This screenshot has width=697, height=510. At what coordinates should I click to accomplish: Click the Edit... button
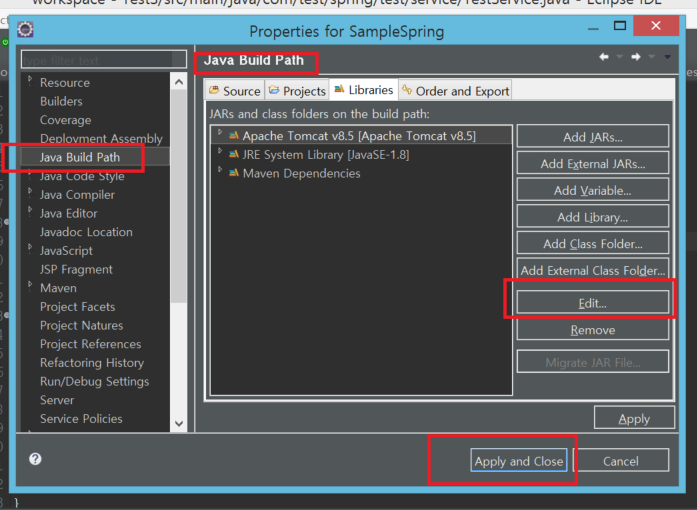(593, 303)
